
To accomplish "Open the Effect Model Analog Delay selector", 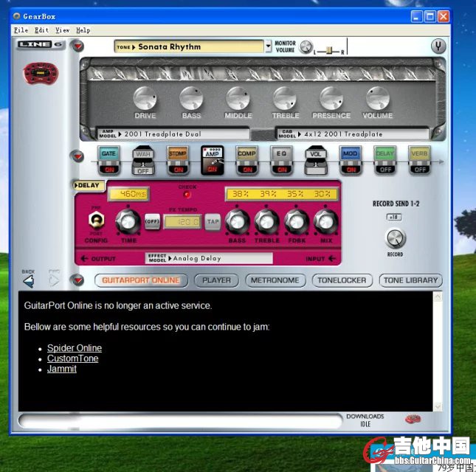I will point(209,258).
